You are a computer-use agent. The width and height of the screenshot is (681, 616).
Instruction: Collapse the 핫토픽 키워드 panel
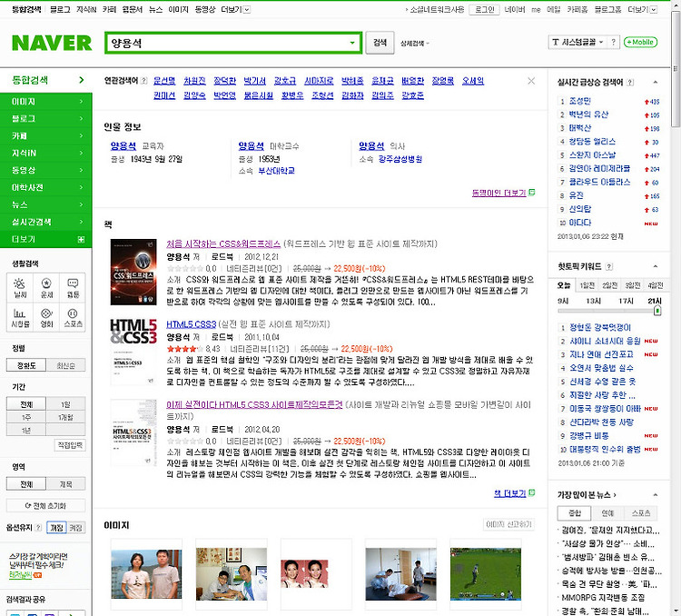(655, 266)
